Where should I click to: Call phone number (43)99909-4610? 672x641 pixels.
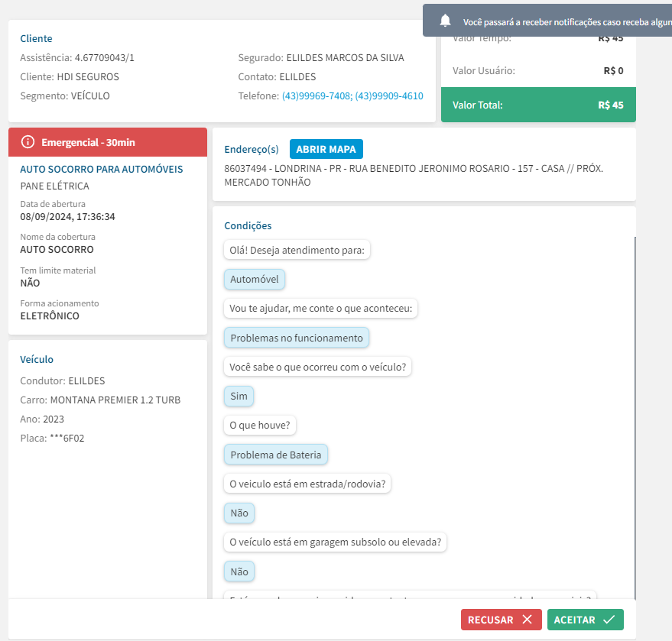pos(389,96)
